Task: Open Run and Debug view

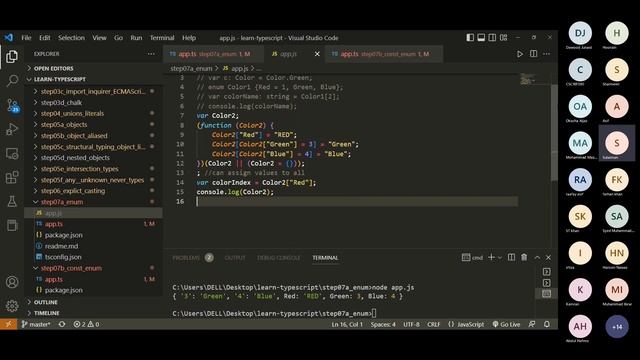Action: pyautogui.click(x=12, y=129)
